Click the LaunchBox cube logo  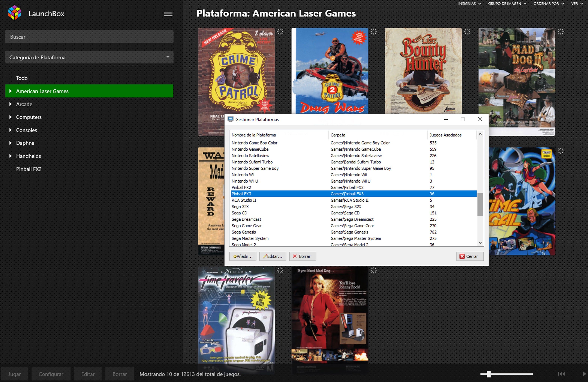14,13
